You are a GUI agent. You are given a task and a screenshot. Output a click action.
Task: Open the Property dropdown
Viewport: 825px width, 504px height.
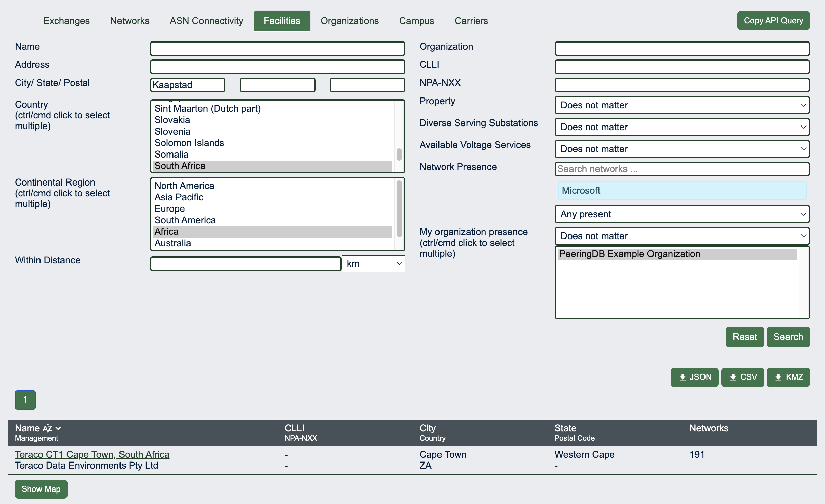(682, 105)
